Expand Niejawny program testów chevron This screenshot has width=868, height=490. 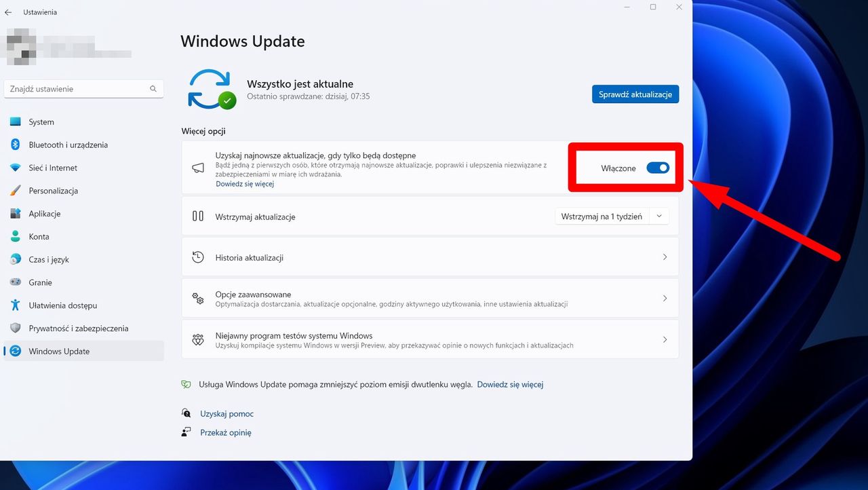point(665,339)
